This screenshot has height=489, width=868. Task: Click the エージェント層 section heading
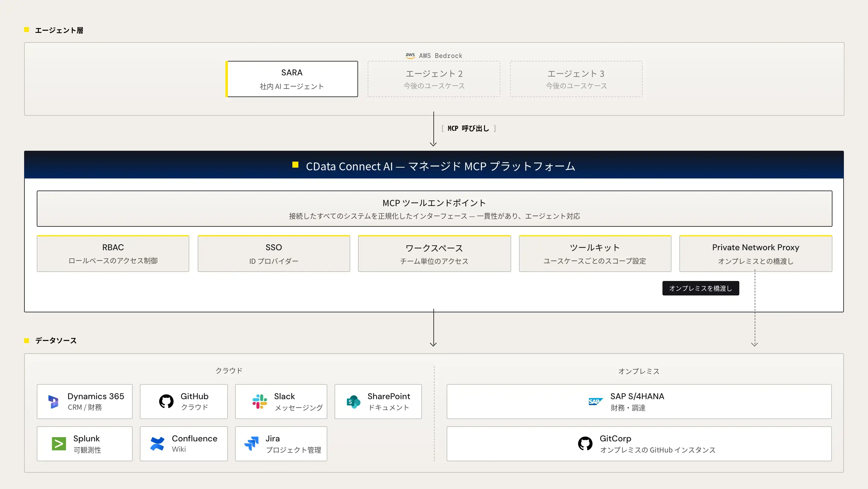pos(59,30)
